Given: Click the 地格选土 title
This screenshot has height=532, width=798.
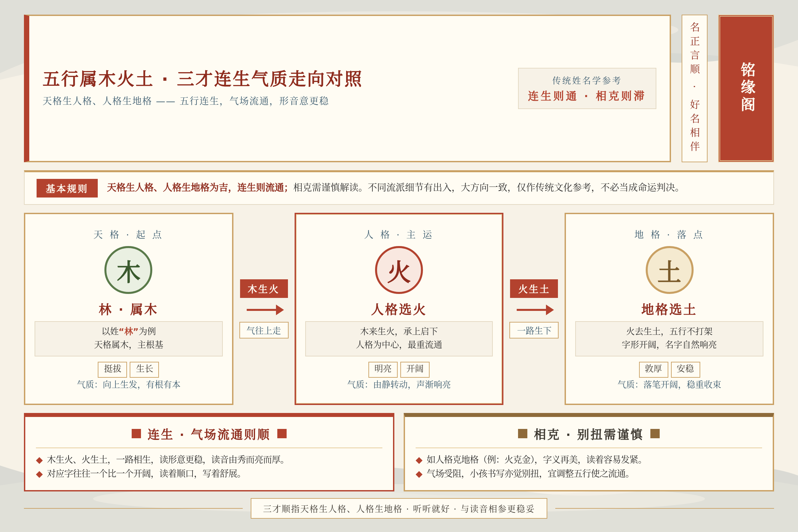Looking at the screenshot, I should 669,310.
